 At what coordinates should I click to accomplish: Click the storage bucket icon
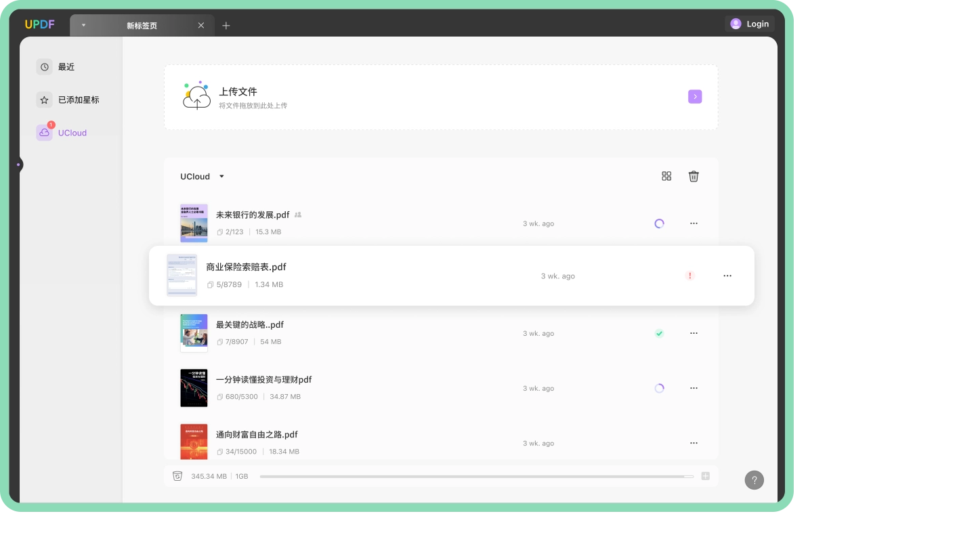pyautogui.click(x=177, y=476)
